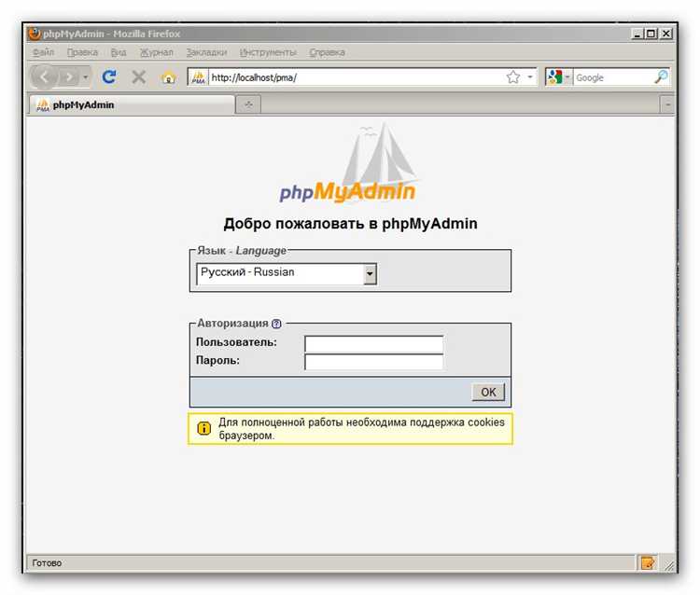The width and height of the screenshot is (700, 595).
Task: Click the Пароль password input field
Action: [373, 362]
